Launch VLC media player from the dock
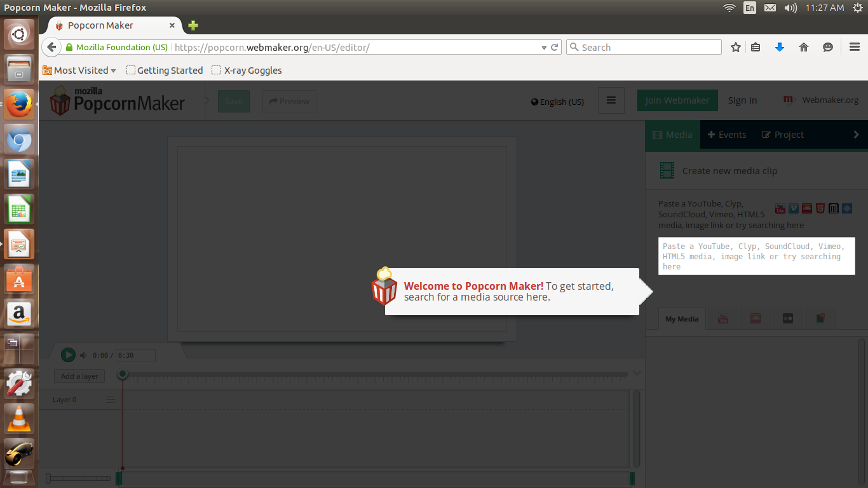This screenshot has width=868, height=488. point(19,418)
